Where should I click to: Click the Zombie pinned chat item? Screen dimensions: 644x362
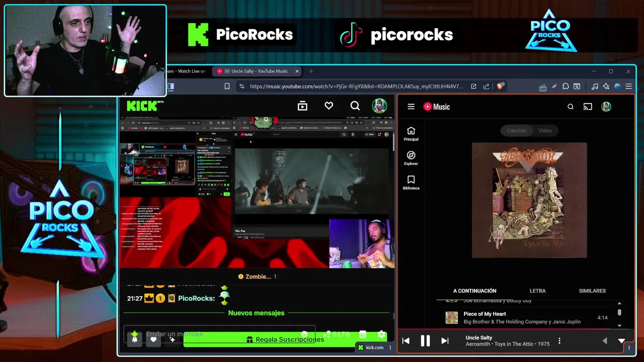click(x=257, y=277)
